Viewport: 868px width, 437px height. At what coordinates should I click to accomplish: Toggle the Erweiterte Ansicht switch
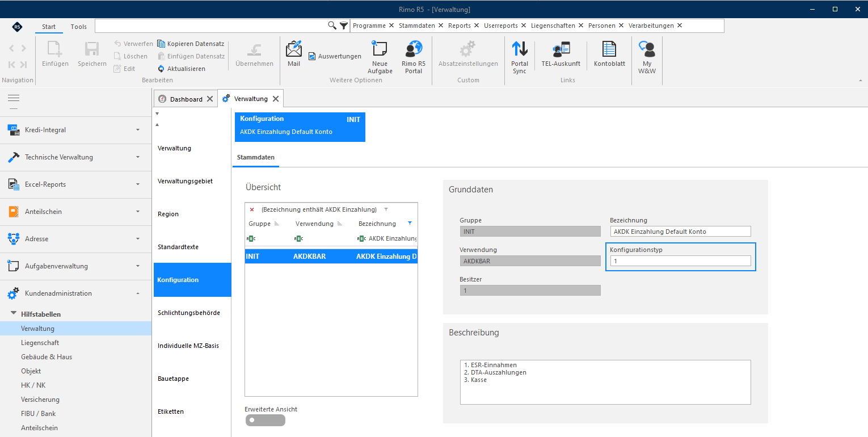(x=266, y=420)
